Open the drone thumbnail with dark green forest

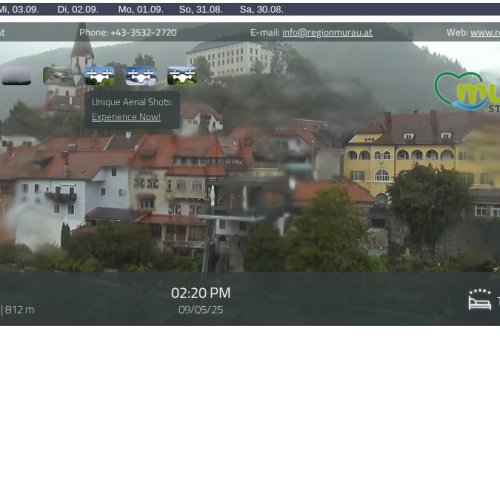click(x=182, y=76)
